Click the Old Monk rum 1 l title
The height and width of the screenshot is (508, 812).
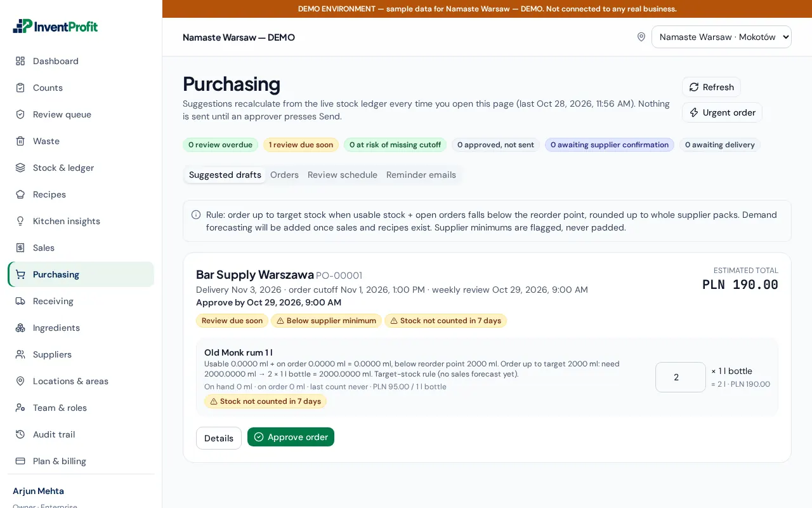(x=239, y=352)
